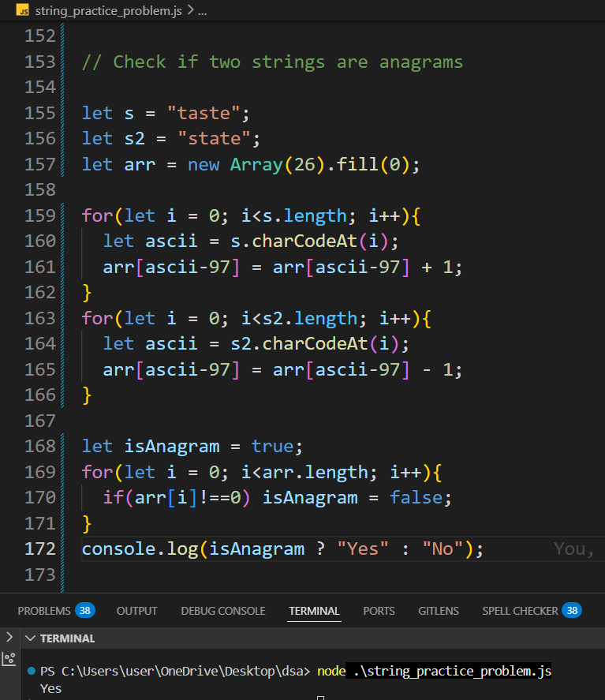Screen dimensions: 605x700
Task: Click the "taste" string literal
Action: point(204,113)
